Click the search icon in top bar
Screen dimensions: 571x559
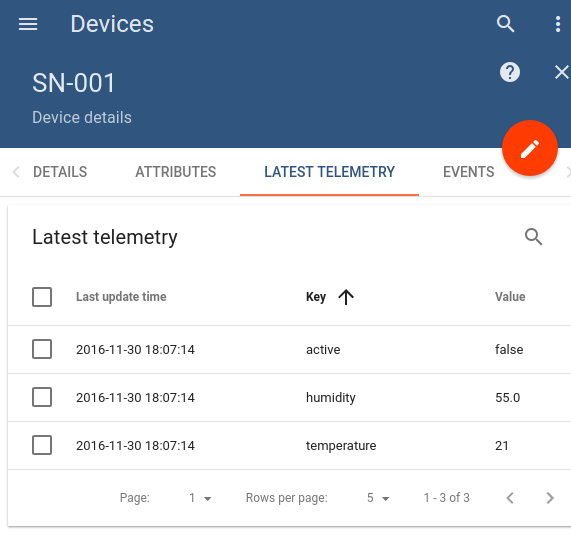pyautogui.click(x=505, y=24)
